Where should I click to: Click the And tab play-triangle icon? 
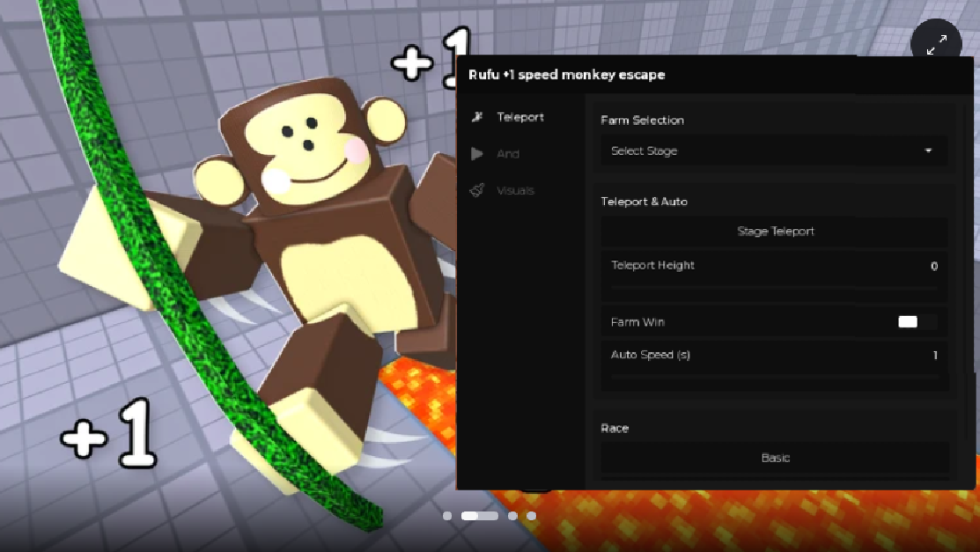coord(477,154)
